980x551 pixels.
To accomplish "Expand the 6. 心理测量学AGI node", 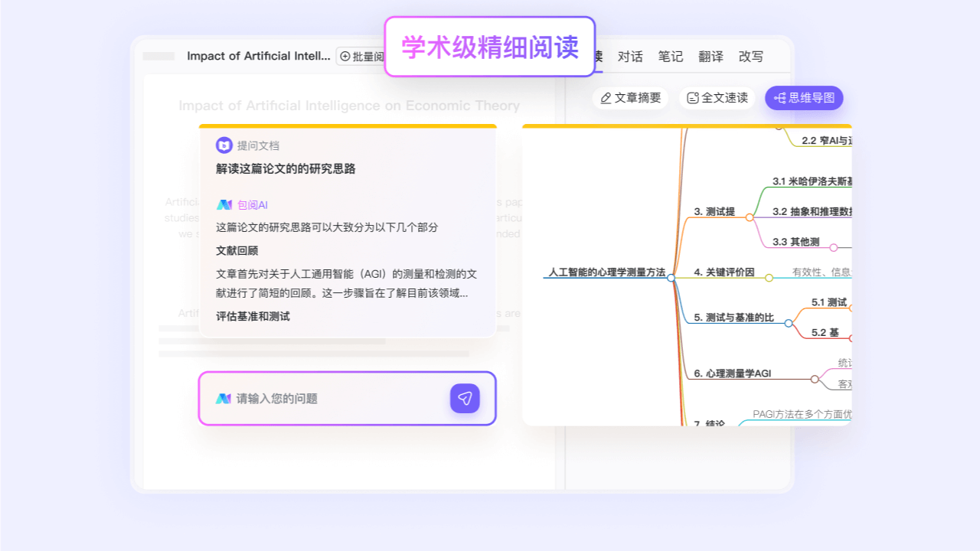I will pos(815,379).
